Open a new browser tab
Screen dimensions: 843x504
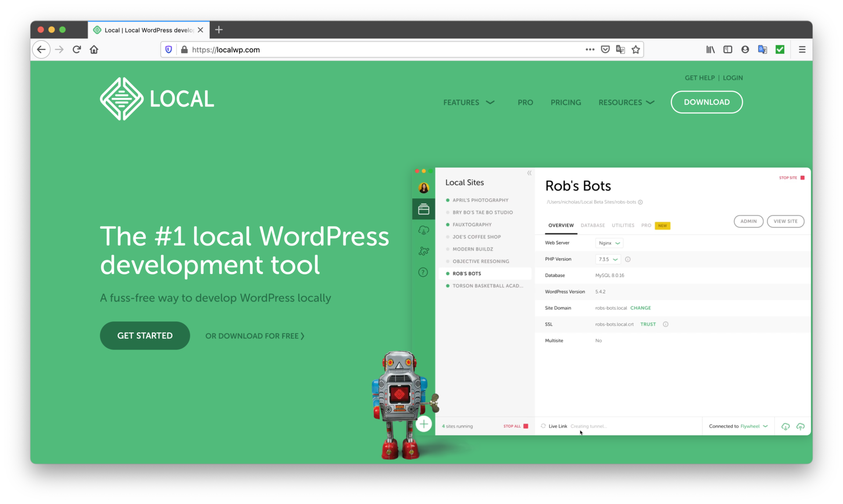(219, 30)
